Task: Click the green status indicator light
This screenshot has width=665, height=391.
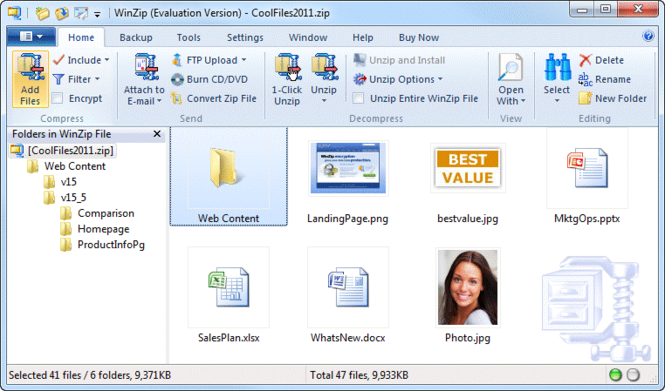Action: tap(615, 375)
